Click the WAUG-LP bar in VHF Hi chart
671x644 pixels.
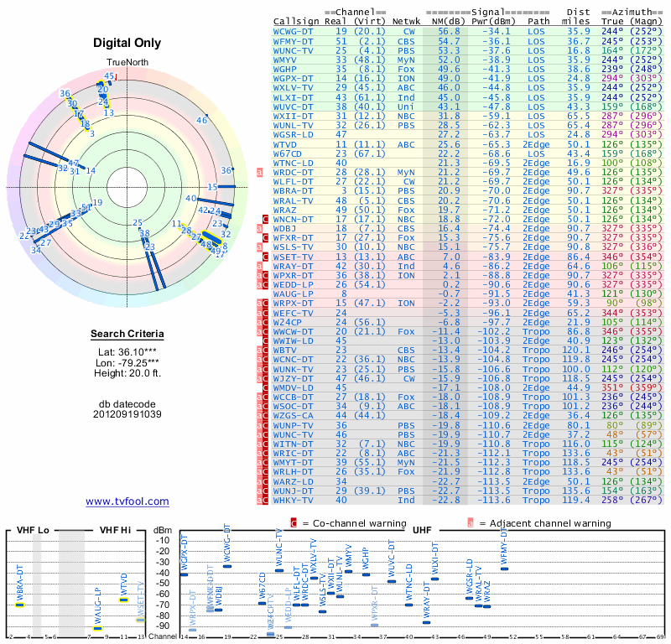coord(97,628)
